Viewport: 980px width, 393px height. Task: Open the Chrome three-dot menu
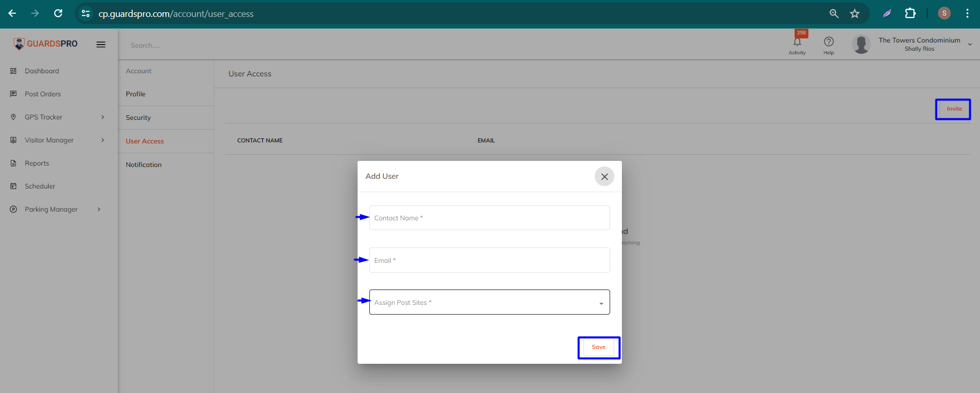[967, 13]
